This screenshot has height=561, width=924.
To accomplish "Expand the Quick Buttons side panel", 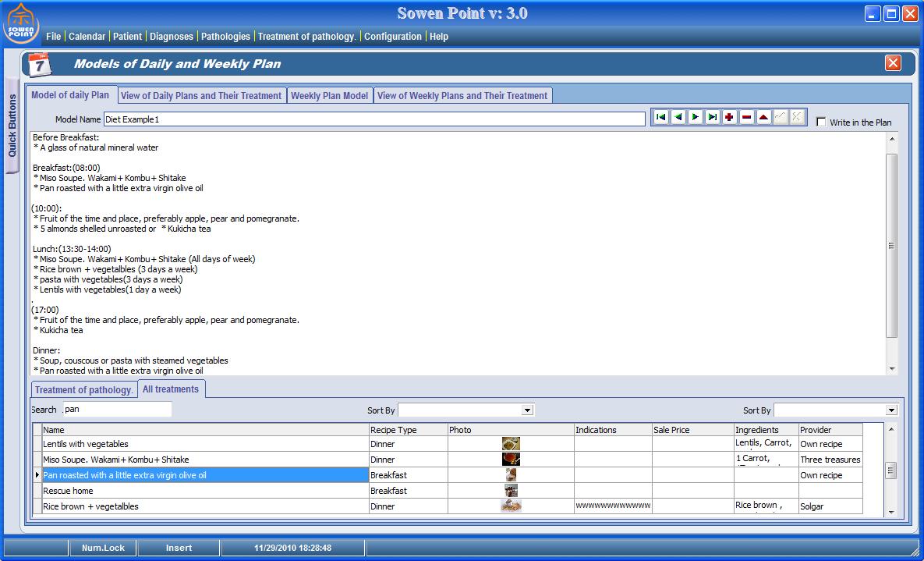I will tap(12, 126).
